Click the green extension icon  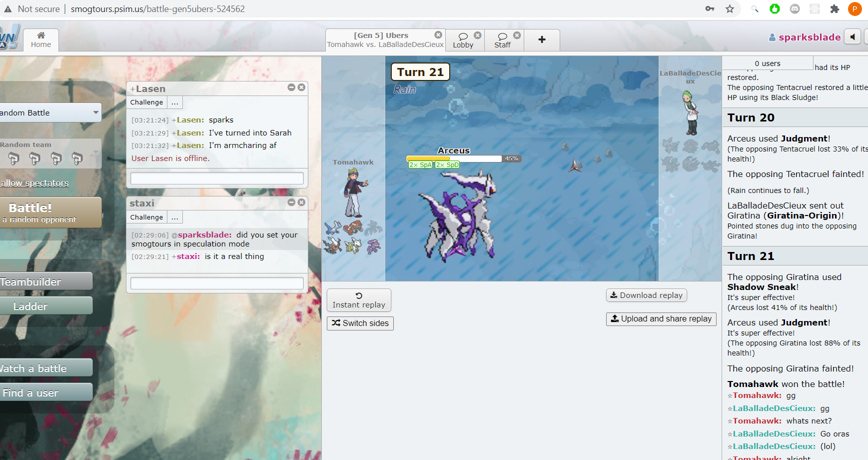coord(775,8)
